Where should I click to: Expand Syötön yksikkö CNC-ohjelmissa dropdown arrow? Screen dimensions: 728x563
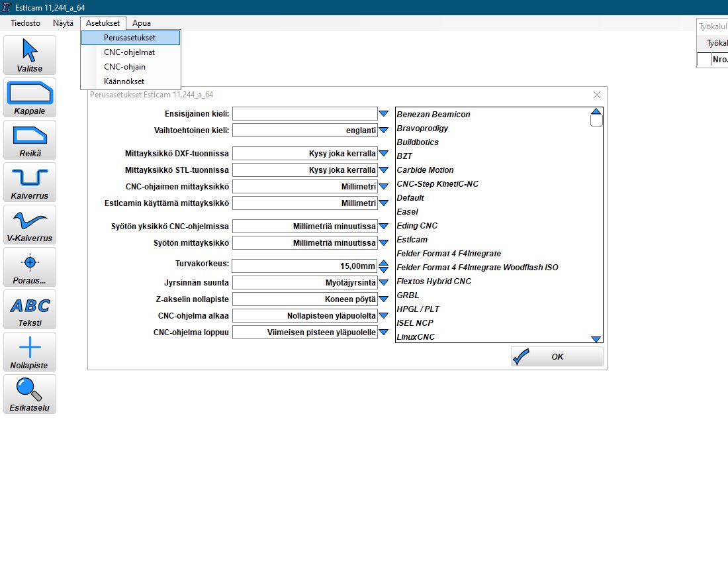[x=383, y=227]
